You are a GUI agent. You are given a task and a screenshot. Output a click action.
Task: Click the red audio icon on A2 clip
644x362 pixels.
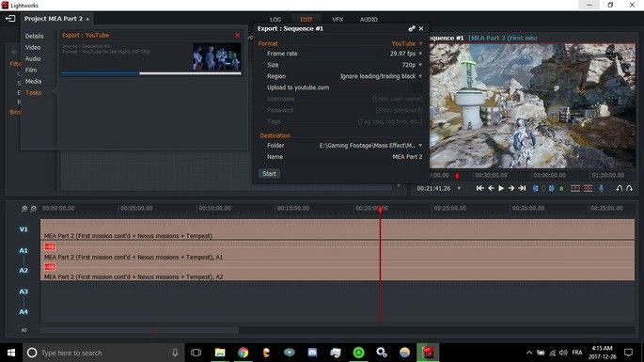point(50,267)
